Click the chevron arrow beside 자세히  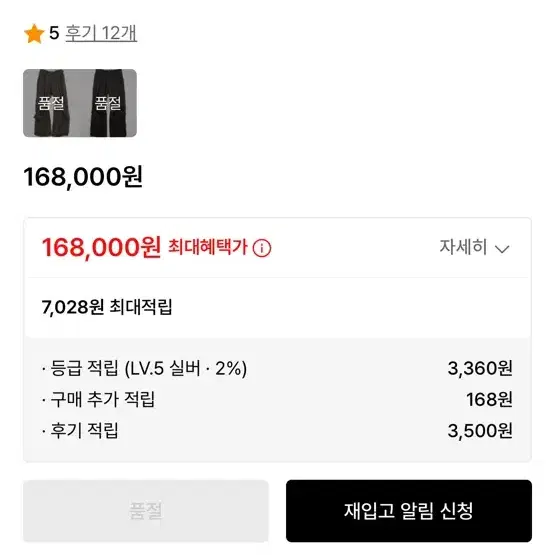pos(502,249)
